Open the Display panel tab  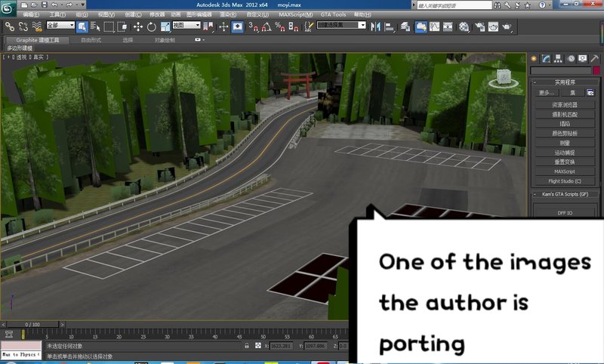coord(582,59)
